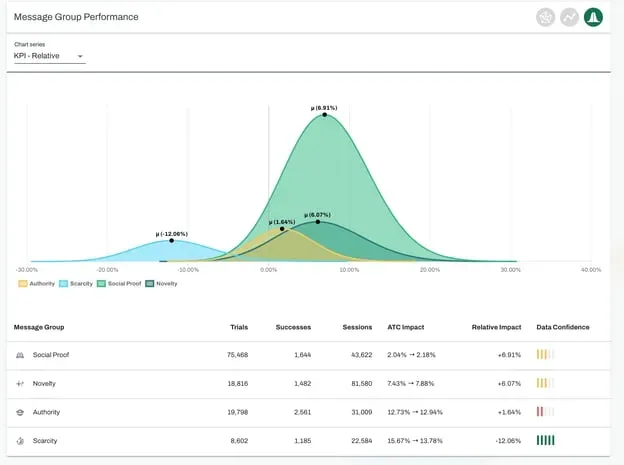Click the μ (6.07%) peak marker
624x465 pixels.
pyautogui.click(x=318, y=221)
